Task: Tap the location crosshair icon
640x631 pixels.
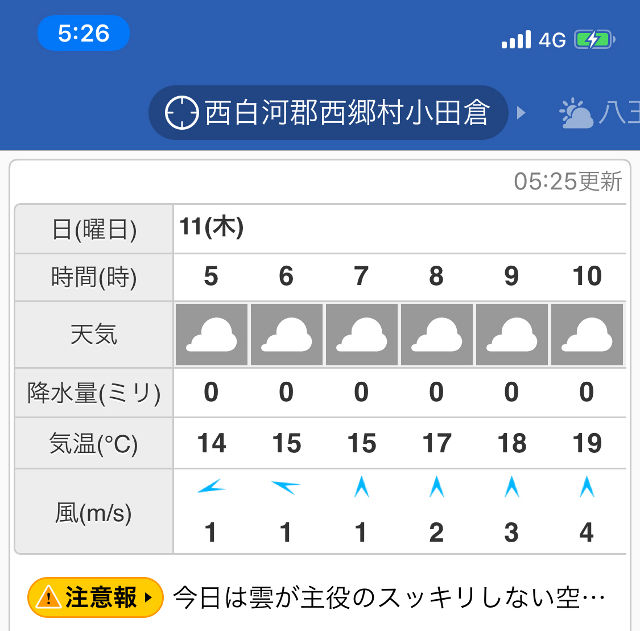Action: (182, 113)
